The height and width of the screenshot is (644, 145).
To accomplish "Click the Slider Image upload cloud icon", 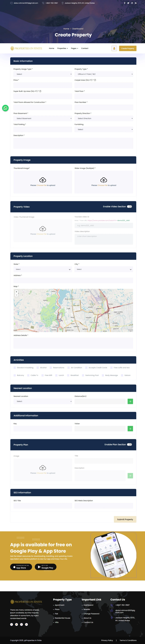I will tap(104, 180).
